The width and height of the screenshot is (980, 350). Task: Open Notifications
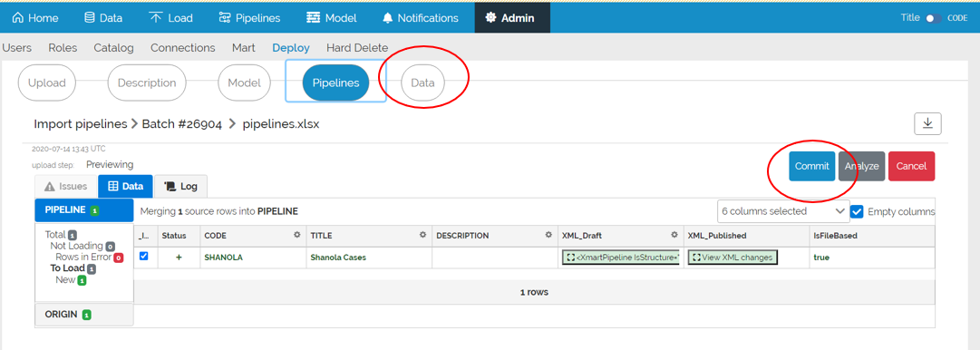point(420,18)
